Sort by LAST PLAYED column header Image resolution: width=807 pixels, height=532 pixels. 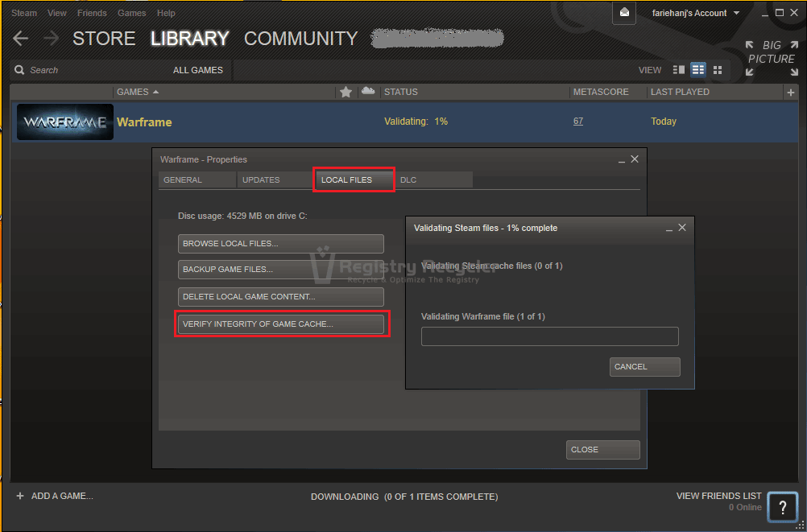(680, 92)
